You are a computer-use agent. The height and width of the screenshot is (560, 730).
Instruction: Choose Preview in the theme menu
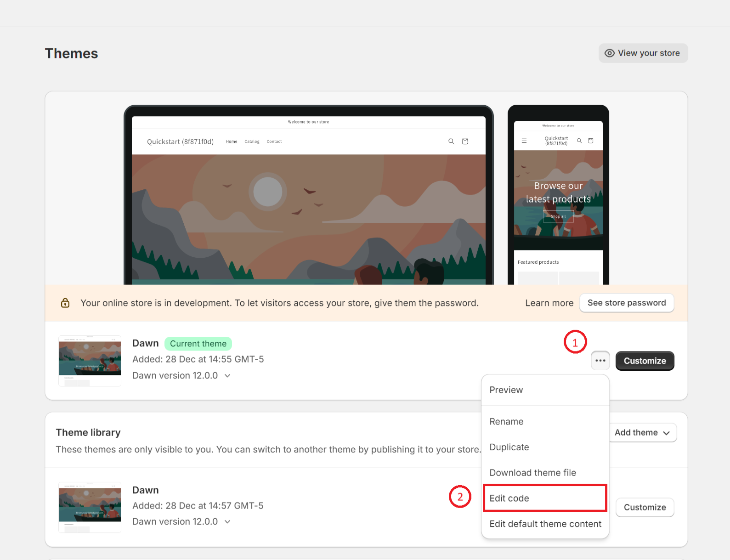[x=506, y=390]
